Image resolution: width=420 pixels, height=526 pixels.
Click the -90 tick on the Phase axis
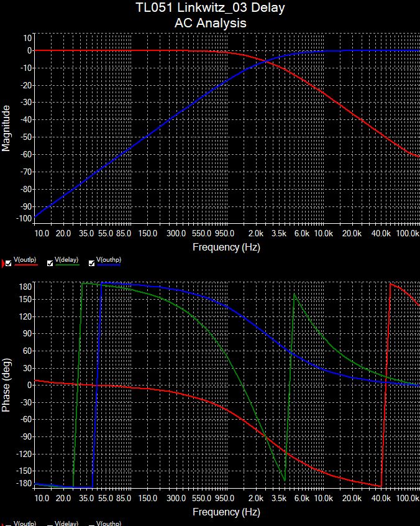pos(25,436)
